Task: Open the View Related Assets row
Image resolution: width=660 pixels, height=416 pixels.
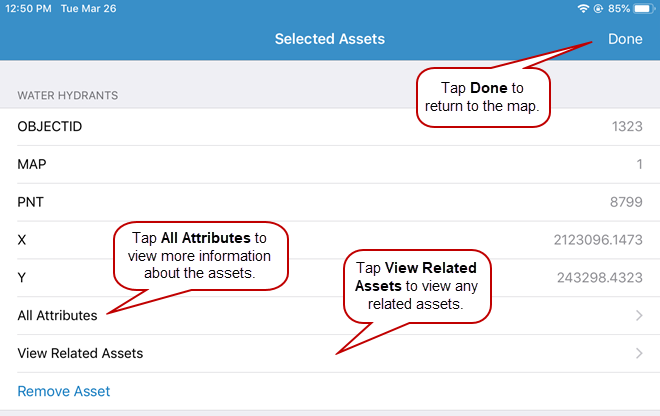Action: coord(80,353)
